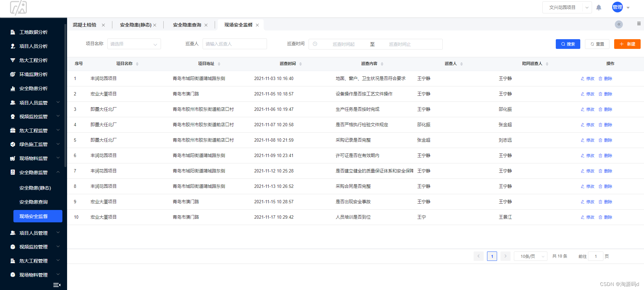Open the tab list menu icon

pos(639,23)
